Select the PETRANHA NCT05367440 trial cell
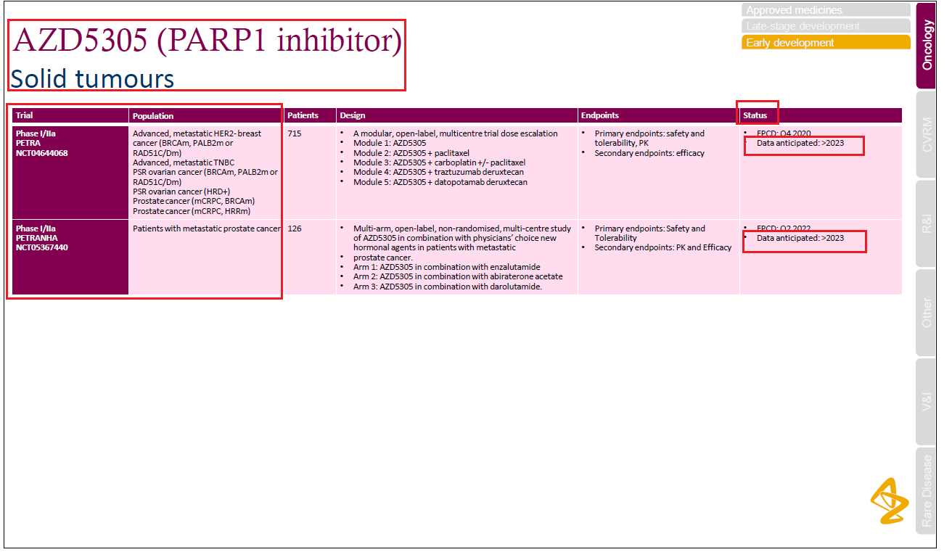Image resolution: width=952 pixels, height=560 pixels. (70, 257)
